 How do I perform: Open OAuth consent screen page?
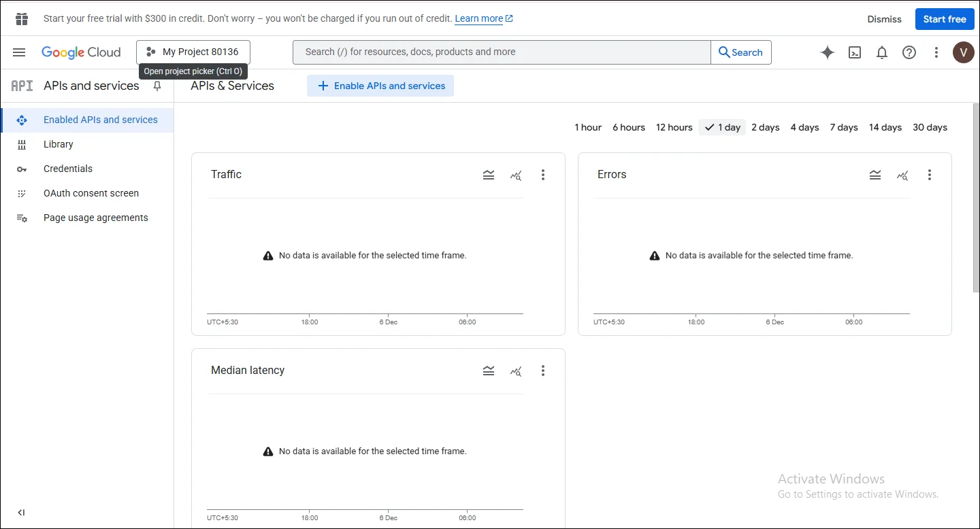click(x=87, y=193)
